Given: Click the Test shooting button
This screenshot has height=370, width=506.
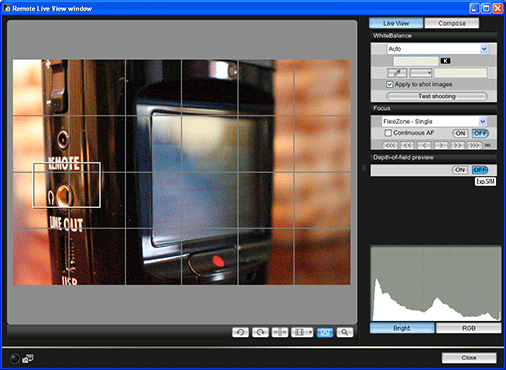Looking at the screenshot, I should tap(437, 96).
